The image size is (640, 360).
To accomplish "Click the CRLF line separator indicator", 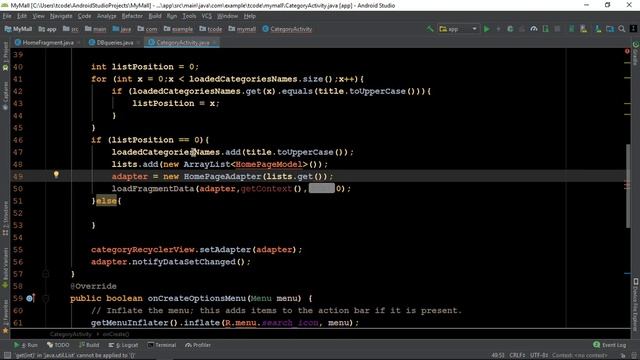I will click(517, 355).
